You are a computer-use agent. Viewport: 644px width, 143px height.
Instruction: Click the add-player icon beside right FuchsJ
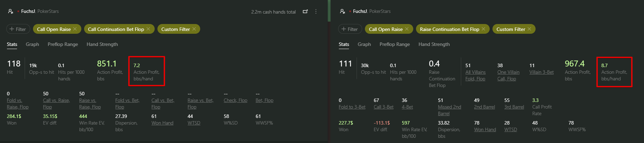[342, 11]
